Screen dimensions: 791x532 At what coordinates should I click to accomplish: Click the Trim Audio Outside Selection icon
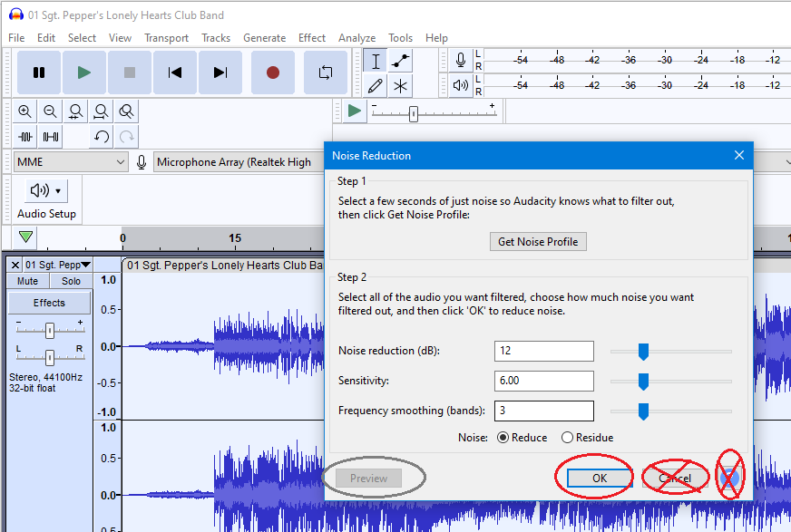pyautogui.click(x=24, y=136)
